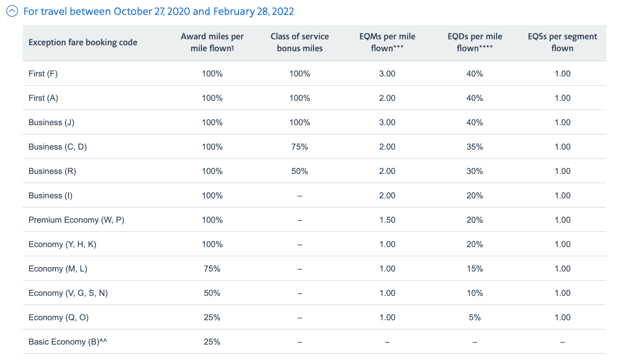Viewport: 620px width, 364px height.
Task: Select the 'Business (C, D)' fare row
Action: point(314,147)
